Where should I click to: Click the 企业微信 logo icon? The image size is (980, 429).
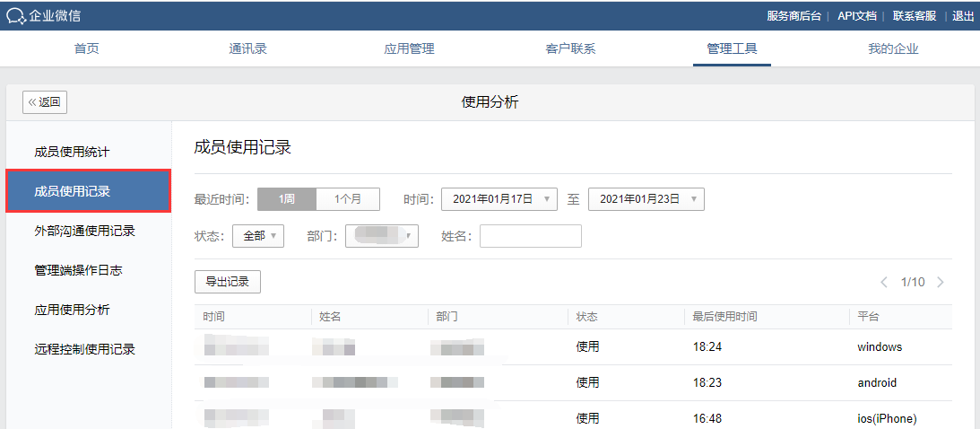(x=16, y=16)
